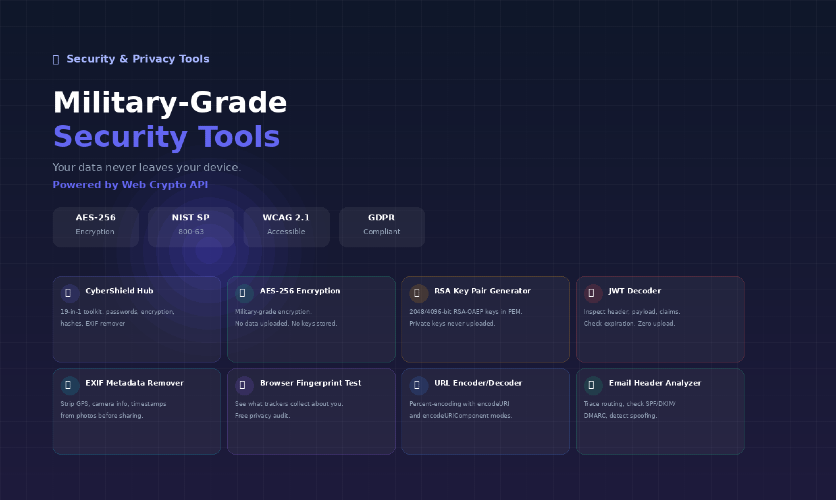Image resolution: width=836 pixels, height=500 pixels.
Task: Select the AES-256 Encryption badge
Action: click(96, 227)
